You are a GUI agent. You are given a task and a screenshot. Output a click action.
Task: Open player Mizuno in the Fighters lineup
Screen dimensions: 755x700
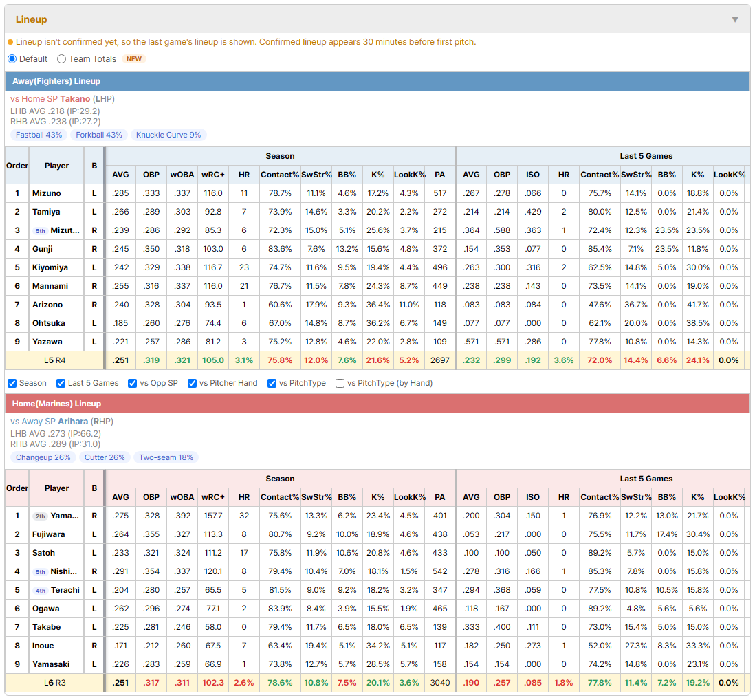coord(47,193)
